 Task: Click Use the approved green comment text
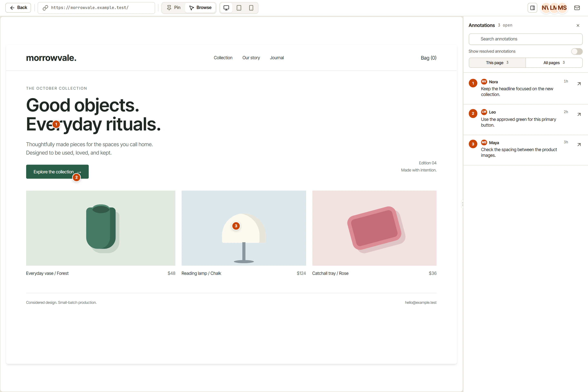(x=518, y=122)
